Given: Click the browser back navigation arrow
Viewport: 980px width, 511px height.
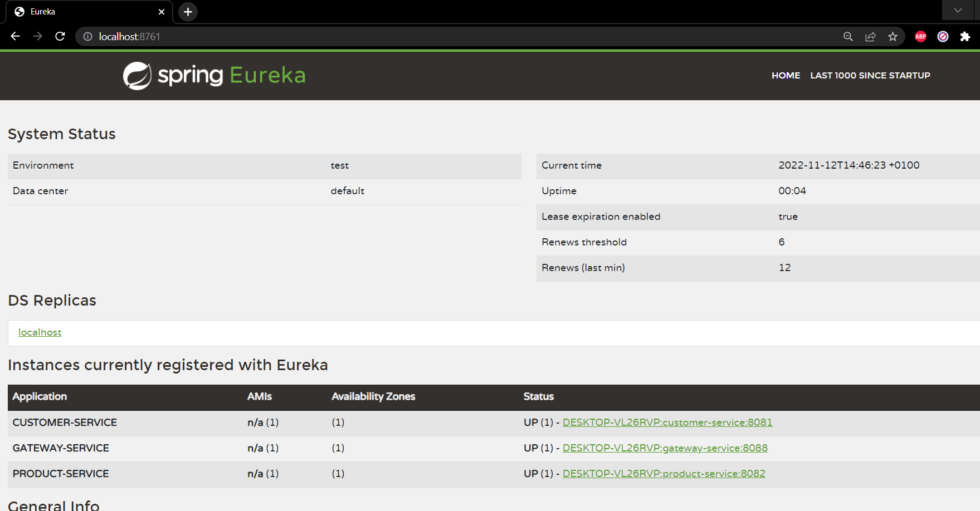Looking at the screenshot, I should point(14,36).
